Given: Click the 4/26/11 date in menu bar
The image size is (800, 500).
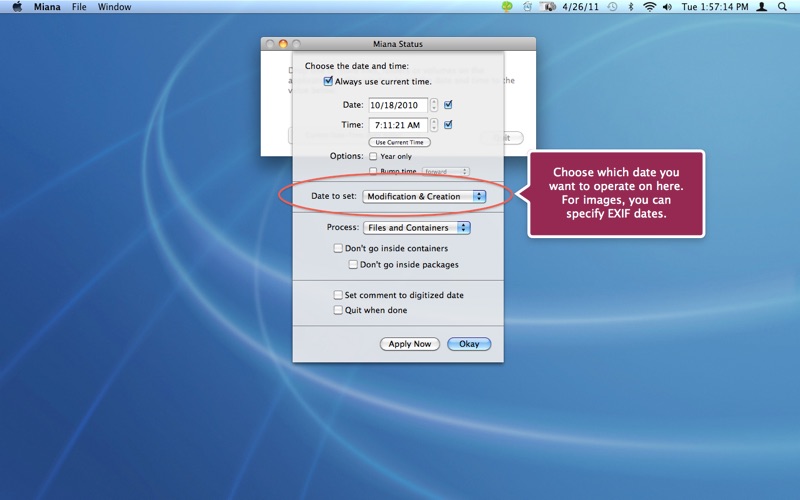Looking at the screenshot, I should 580,7.
